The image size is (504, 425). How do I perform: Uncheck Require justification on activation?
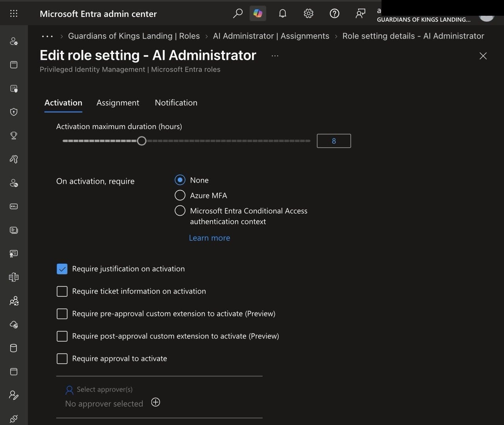tap(62, 269)
